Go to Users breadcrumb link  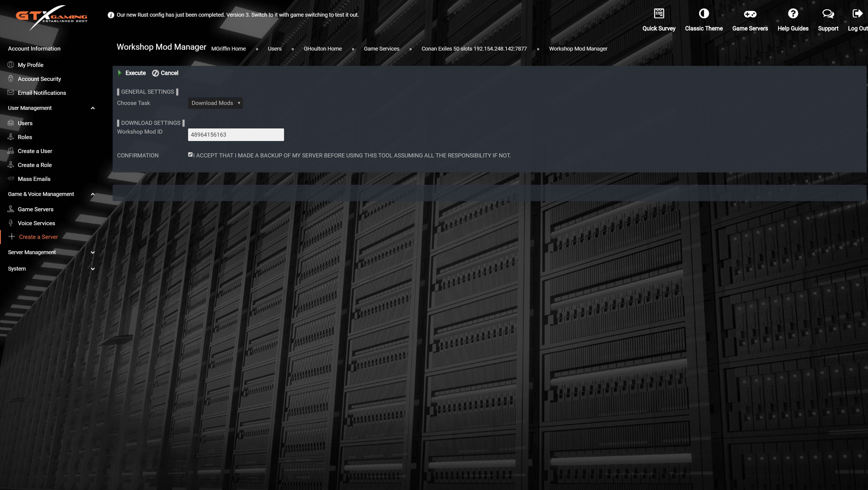click(275, 48)
